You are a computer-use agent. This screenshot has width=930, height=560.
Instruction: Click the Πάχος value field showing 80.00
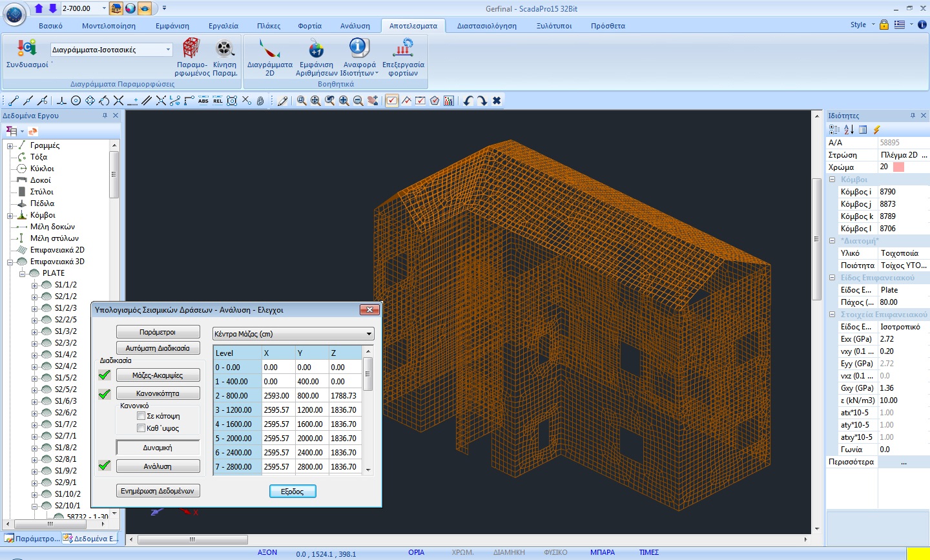click(x=904, y=302)
